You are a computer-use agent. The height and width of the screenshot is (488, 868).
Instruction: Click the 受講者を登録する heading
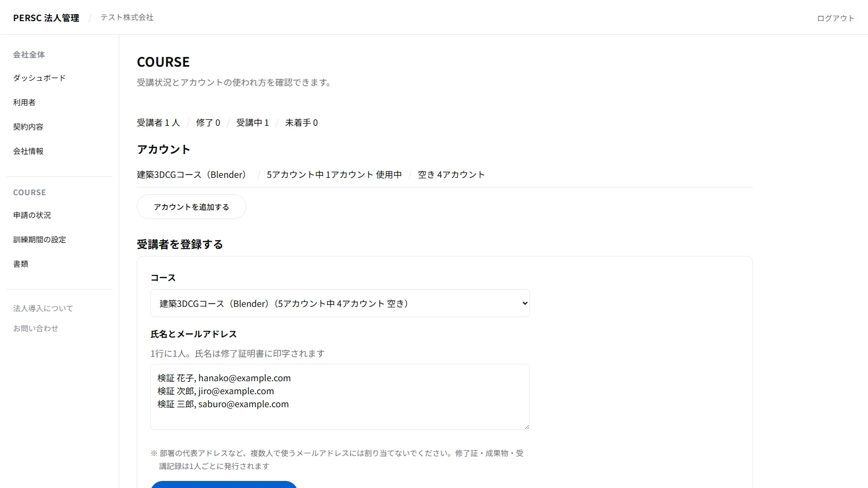tap(180, 245)
